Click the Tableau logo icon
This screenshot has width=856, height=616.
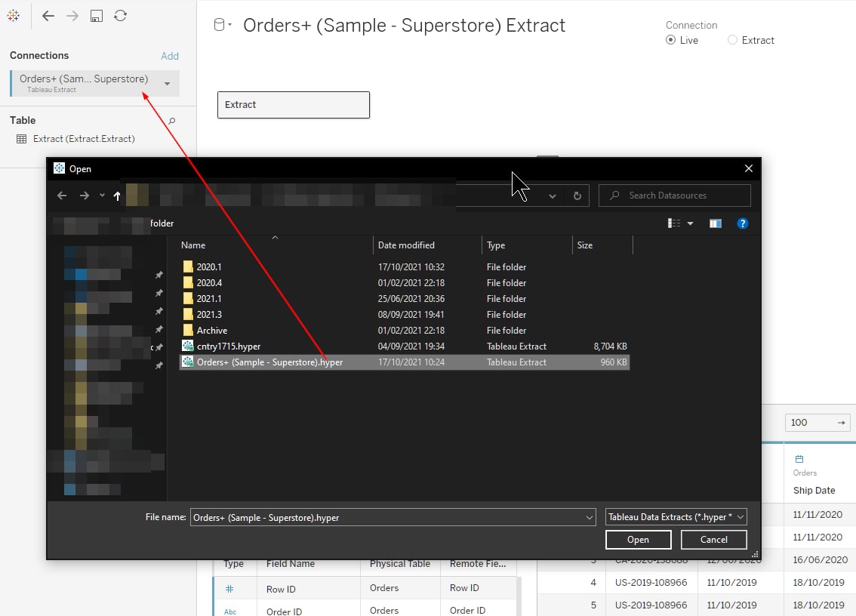(13, 16)
